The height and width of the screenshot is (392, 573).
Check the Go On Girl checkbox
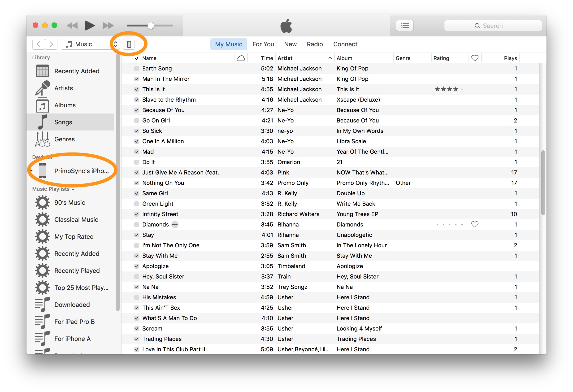pyautogui.click(x=136, y=121)
